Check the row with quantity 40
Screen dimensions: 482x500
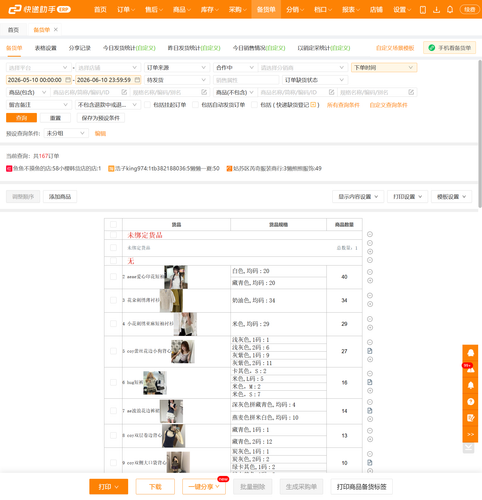(113, 276)
